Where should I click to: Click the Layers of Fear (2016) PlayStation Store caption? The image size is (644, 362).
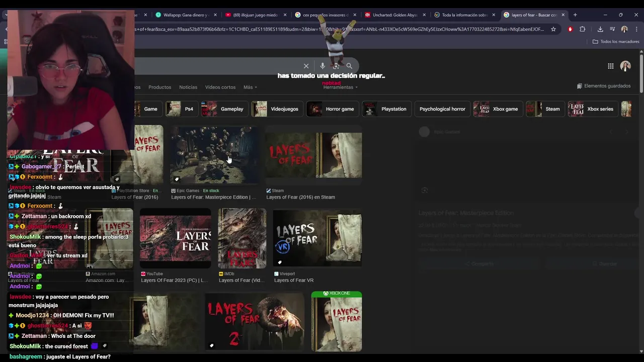tap(135, 197)
